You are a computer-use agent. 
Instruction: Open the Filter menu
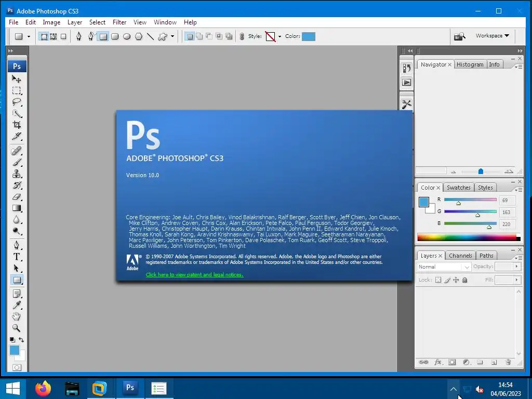click(x=119, y=22)
